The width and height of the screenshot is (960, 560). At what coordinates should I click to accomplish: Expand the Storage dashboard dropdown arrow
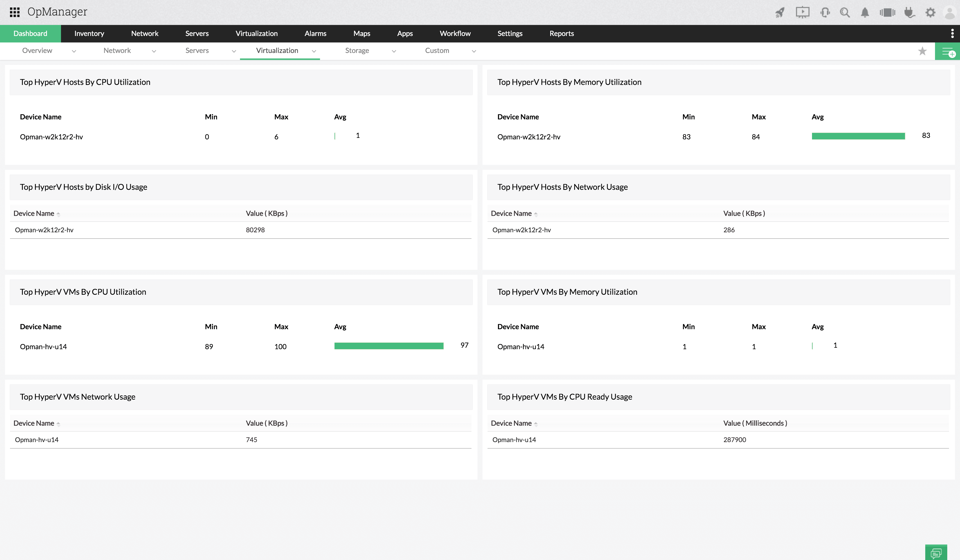[394, 51]
